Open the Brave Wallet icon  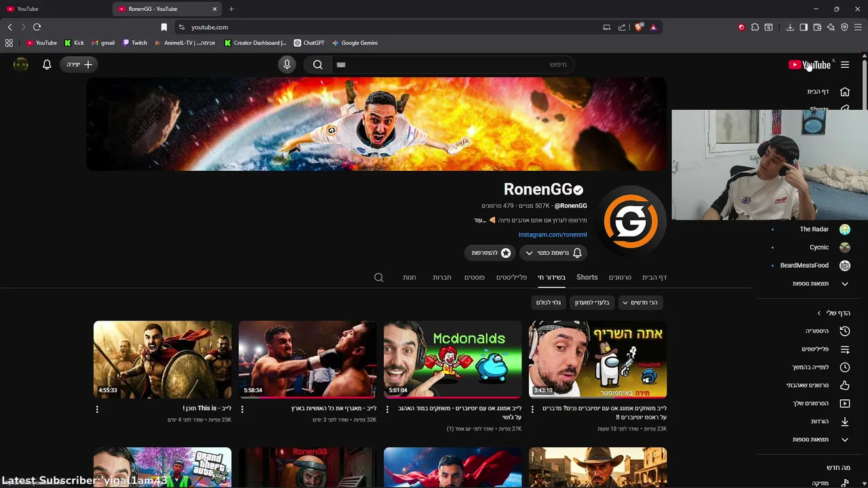click(x=817, y=27)
